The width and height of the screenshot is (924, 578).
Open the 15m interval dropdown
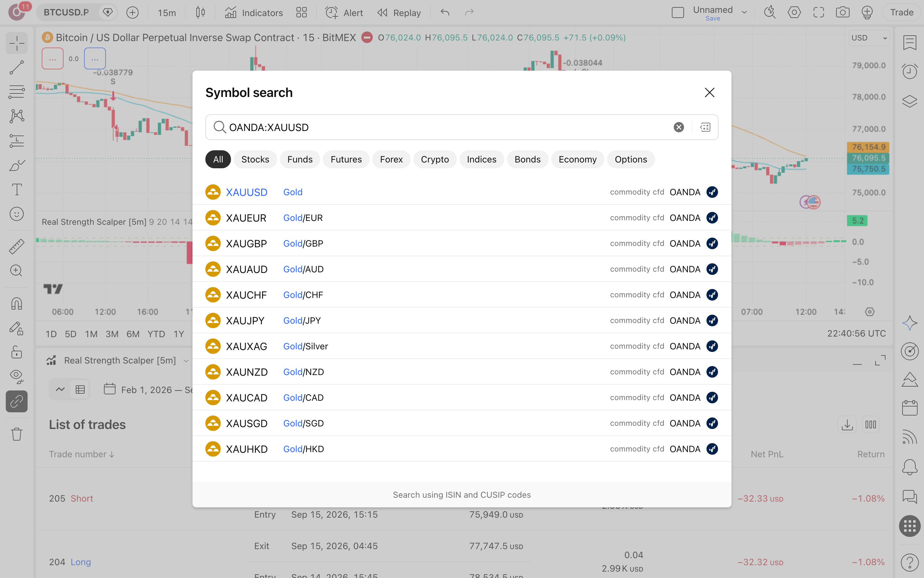tap(167, 13)
